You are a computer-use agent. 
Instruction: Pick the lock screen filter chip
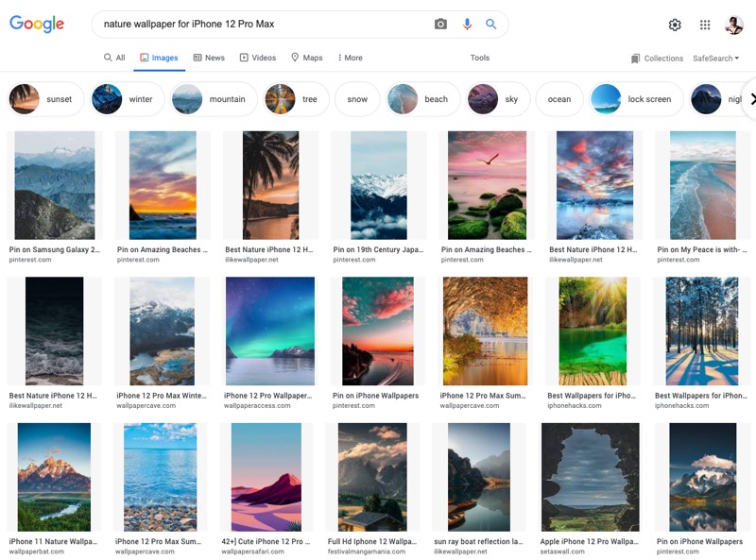[x=636, y=99]
